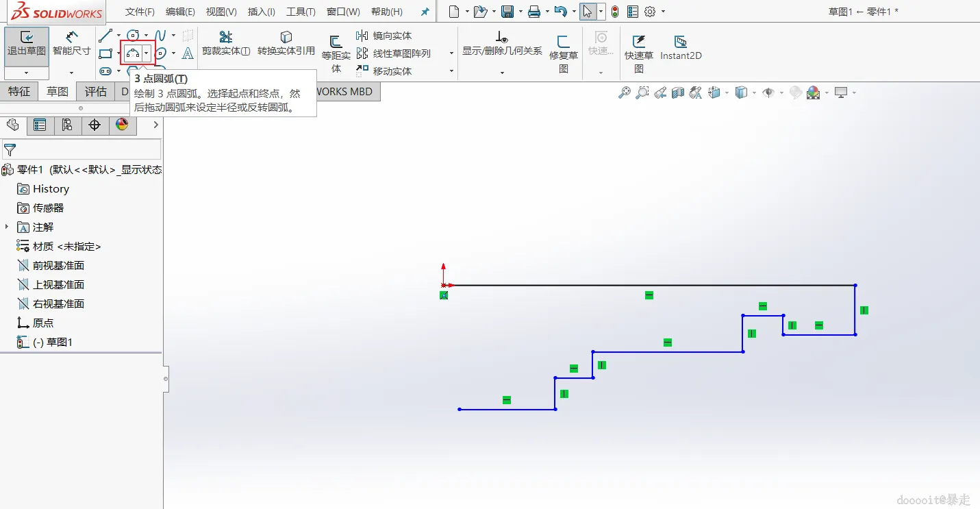Open the Line tool dropdown arrow

(x=118, y=36)
